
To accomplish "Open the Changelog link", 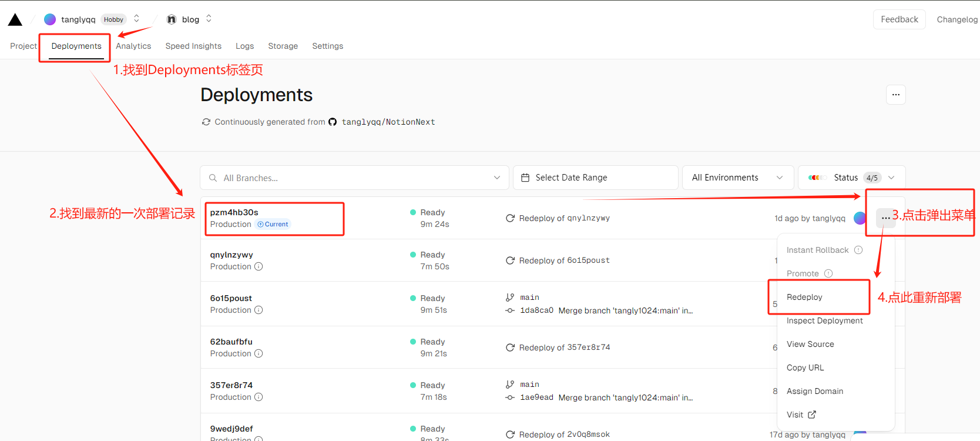I will tap(957, 19).
